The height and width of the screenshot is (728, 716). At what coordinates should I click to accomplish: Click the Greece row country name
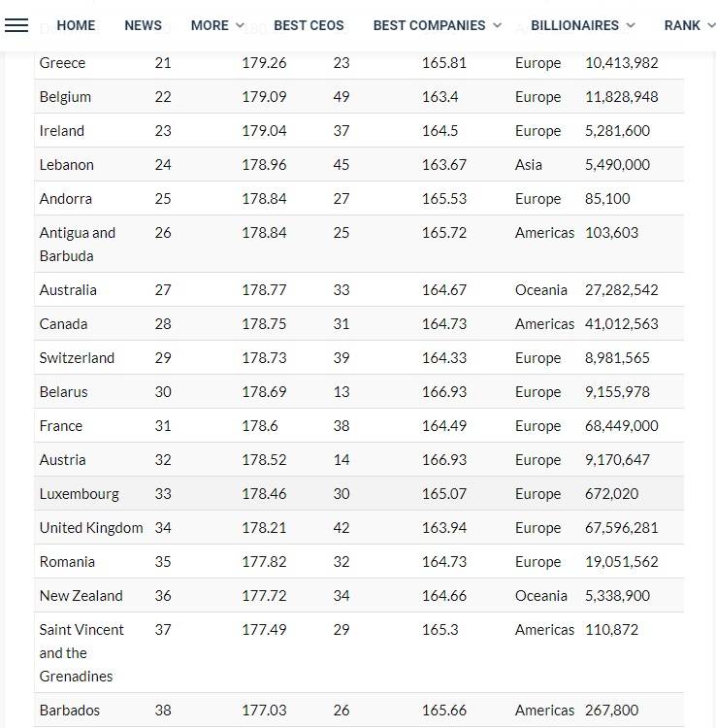[x=62, y=63]
